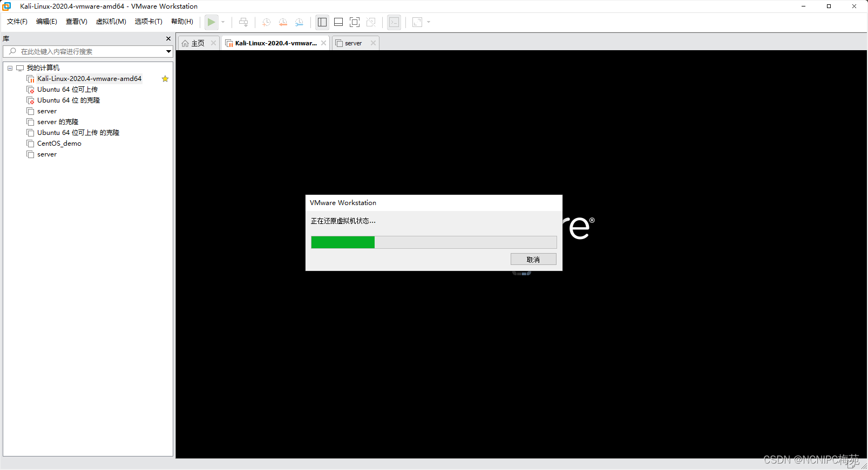The width and height of the screenshot is (868, 470).
Task: Click the 正在还原虚拟机状态 message text
Action: point(343,221)
